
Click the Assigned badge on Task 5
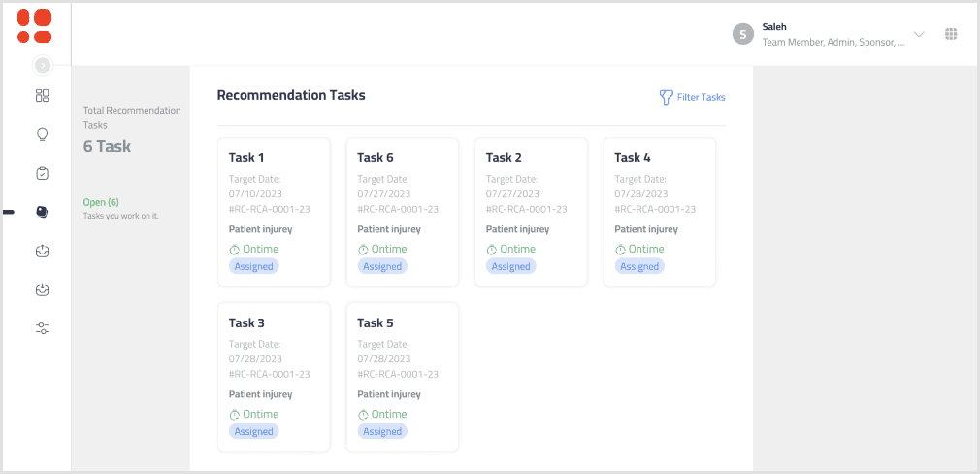(x=382, y=431)
